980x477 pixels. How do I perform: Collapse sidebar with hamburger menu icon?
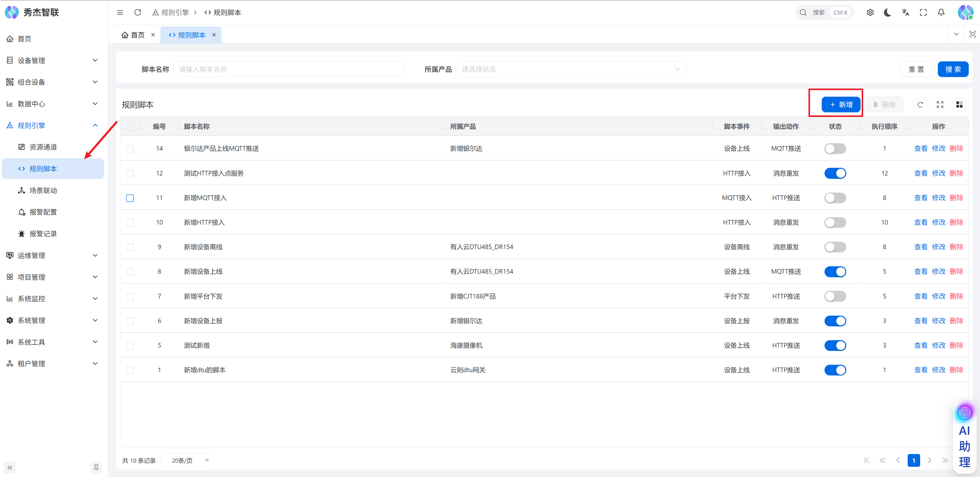pyautogui.click(x=120, y=13)
